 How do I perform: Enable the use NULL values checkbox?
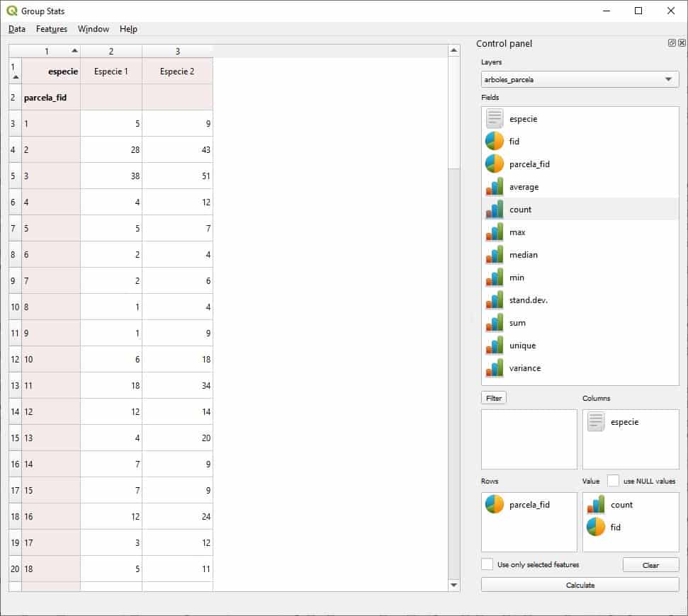[614, 481]
